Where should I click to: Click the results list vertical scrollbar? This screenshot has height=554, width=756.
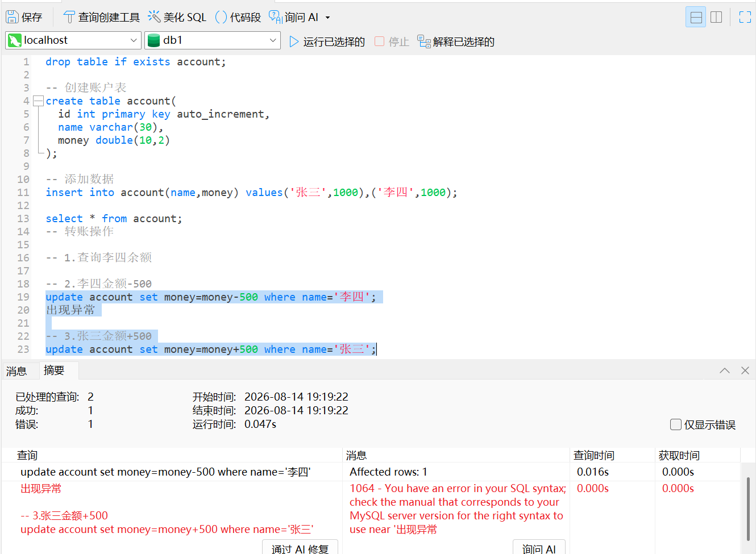click(748, 509)
